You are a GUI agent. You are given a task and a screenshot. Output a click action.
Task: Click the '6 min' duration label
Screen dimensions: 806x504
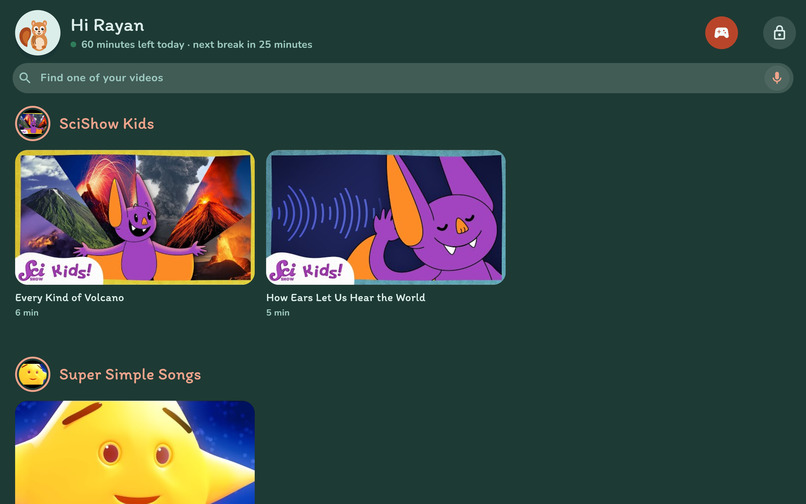[x=27, y=313]
